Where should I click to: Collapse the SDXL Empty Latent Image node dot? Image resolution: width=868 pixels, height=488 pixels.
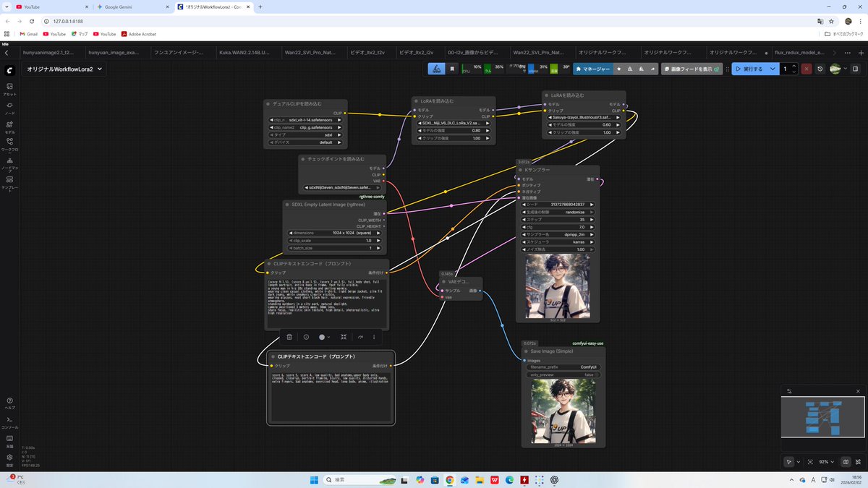click(286, 205)
